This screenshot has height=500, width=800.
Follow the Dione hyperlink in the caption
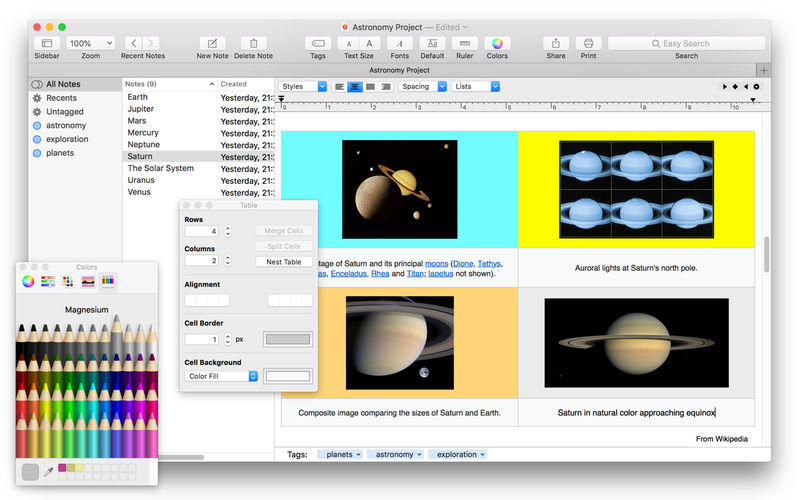click(x=462, y=263)
